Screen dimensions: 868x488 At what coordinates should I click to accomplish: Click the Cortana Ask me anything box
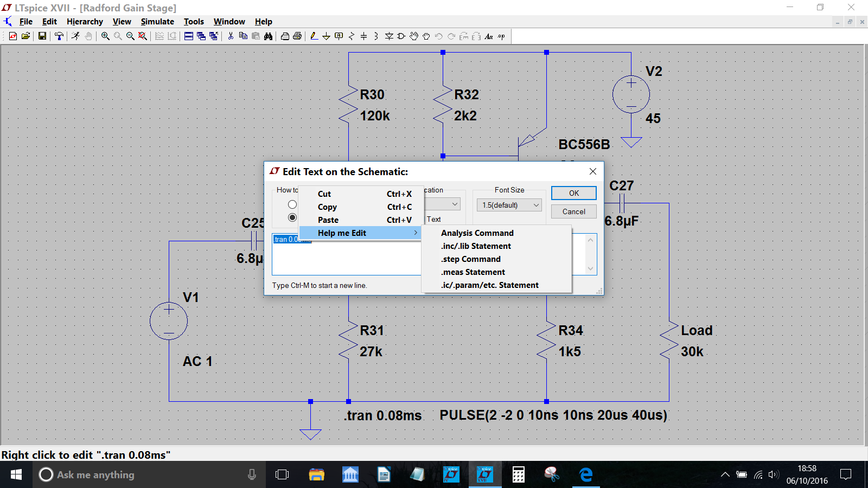(x=149, y=474)
